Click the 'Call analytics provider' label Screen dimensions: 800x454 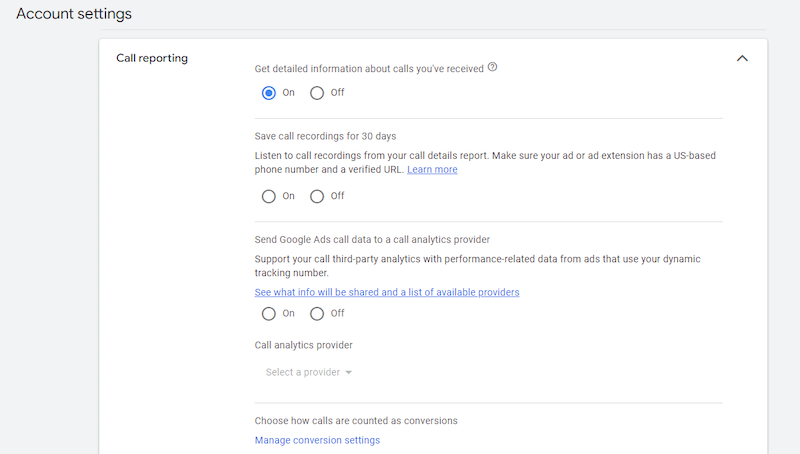pyautogui.click(x=304, y=345)
